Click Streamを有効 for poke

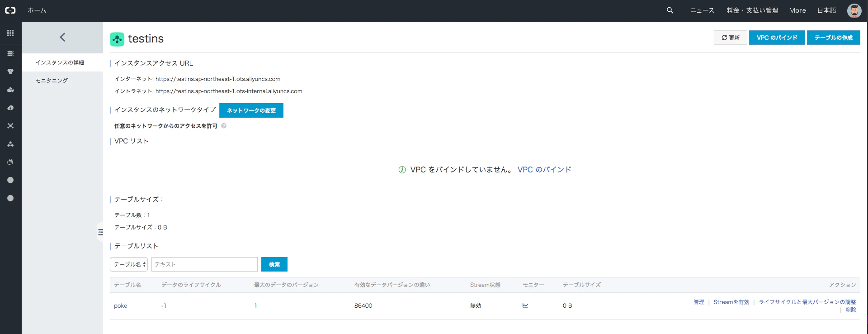731,302
